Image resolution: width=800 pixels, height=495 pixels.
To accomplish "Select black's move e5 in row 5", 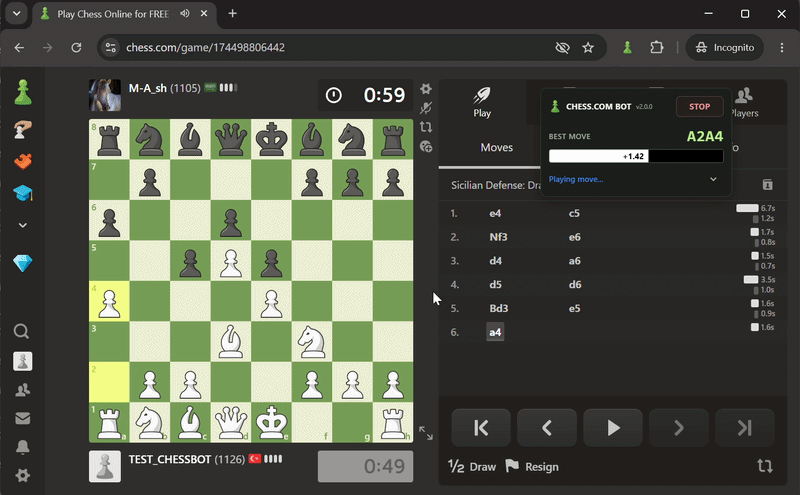I will click(x=574, y=308).
